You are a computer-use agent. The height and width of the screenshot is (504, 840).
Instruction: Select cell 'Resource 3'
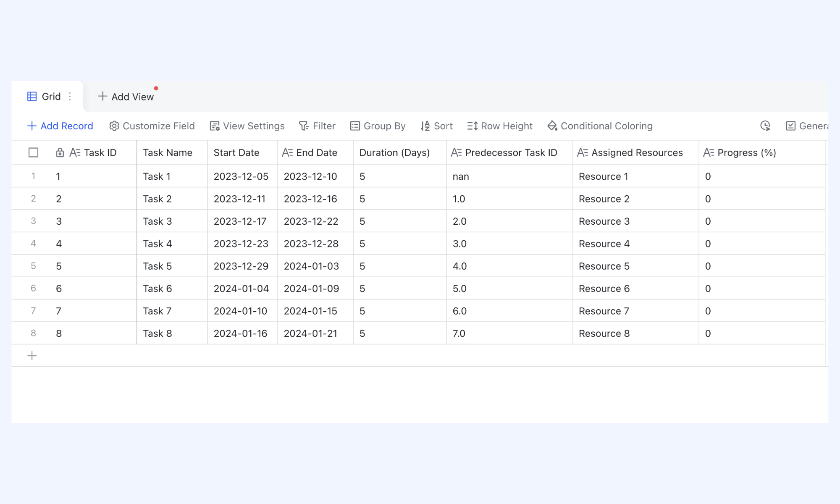point(636,221)
